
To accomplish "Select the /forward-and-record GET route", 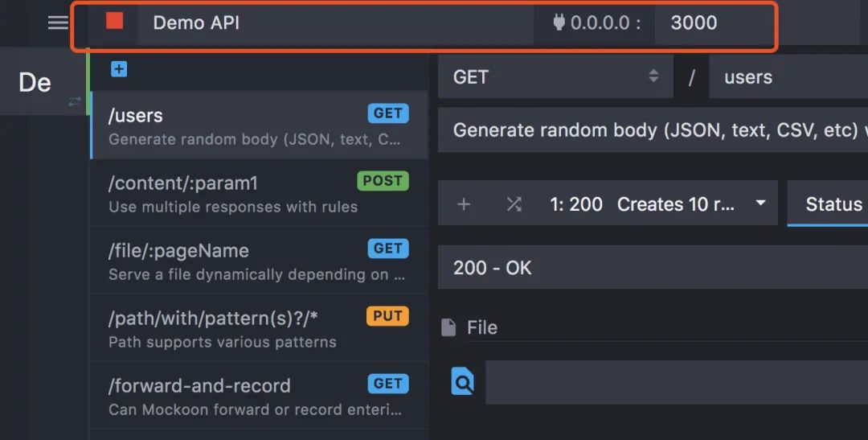I will [259, 396].
